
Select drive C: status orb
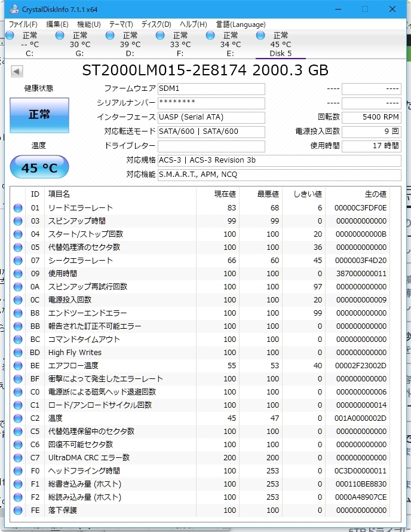[x=10, y=35]
